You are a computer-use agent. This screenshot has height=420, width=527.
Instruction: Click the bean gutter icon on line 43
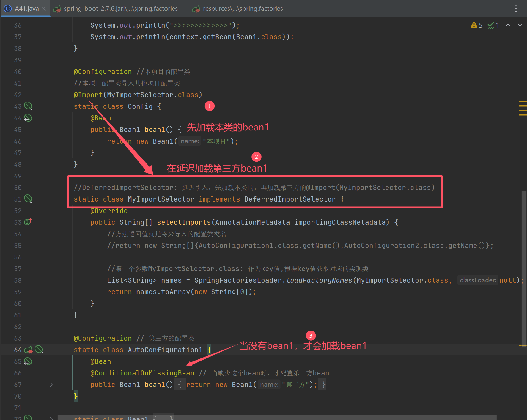(x=28, y=106)
